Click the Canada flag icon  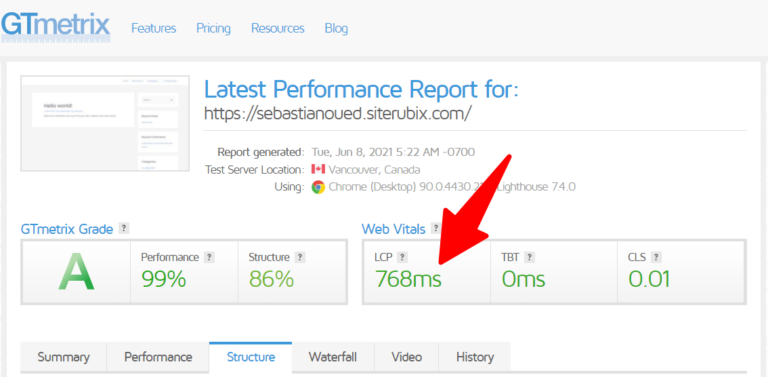(x=318, y=169)
